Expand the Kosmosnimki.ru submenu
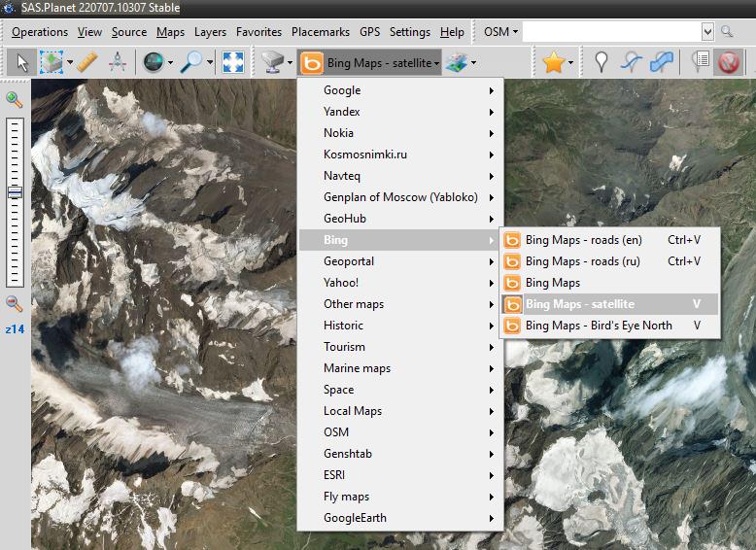 pyautogui.click(x=400, y=155)
